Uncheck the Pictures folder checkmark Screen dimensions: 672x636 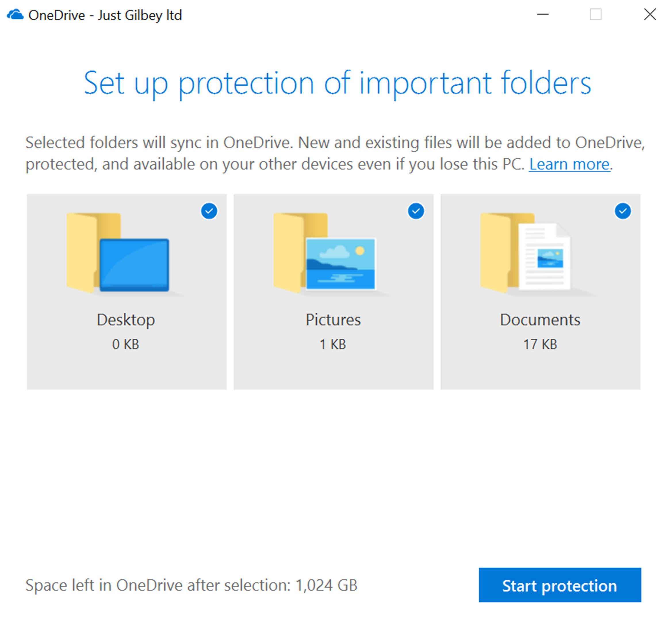tap(416, 211)
